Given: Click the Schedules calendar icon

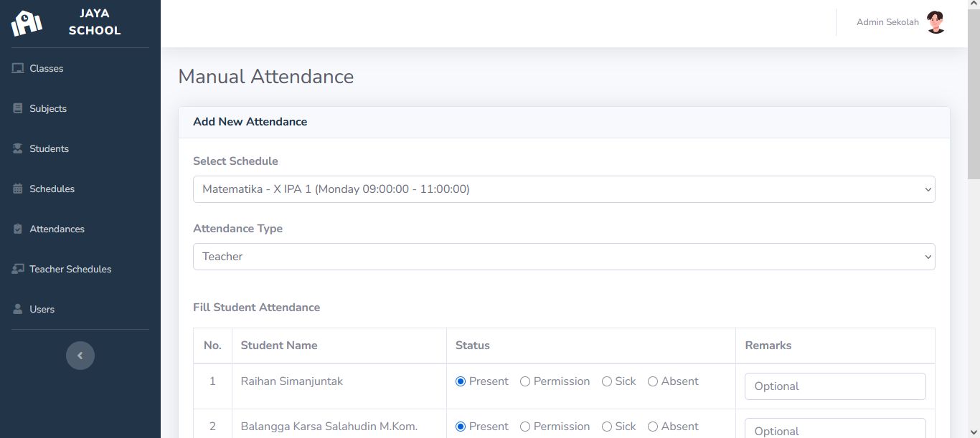Looking at the screenshot, I should (x=18, y=189).
